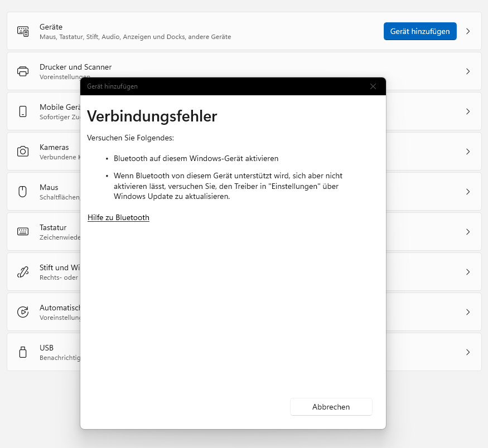Click the Drucker und Scanner printer icon
488x448 pixels.
tap(23, 71)
